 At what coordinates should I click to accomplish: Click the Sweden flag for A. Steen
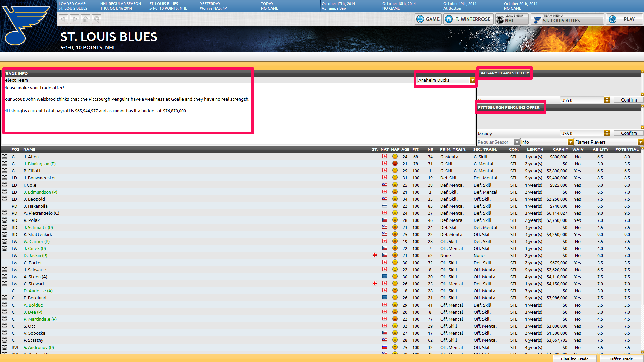tap(385, 277)
